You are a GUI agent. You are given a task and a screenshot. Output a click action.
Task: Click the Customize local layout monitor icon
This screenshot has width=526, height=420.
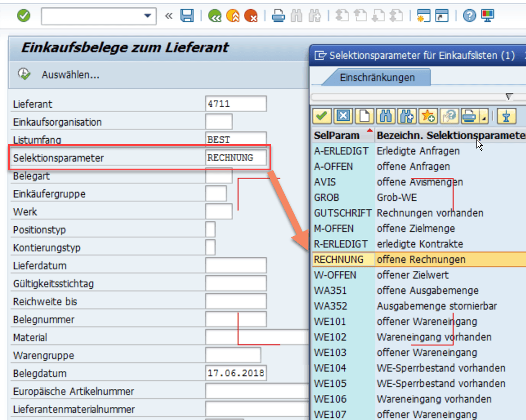487,16
